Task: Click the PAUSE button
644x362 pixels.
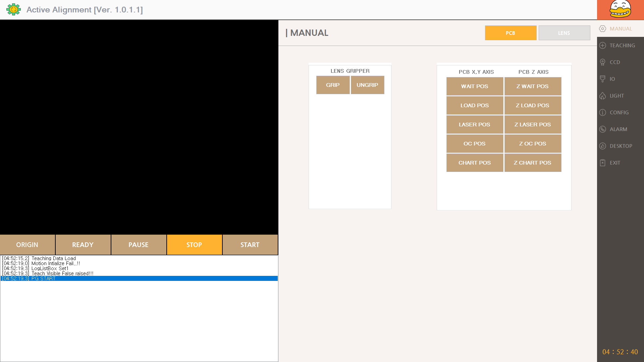Action: click(139, 245)
